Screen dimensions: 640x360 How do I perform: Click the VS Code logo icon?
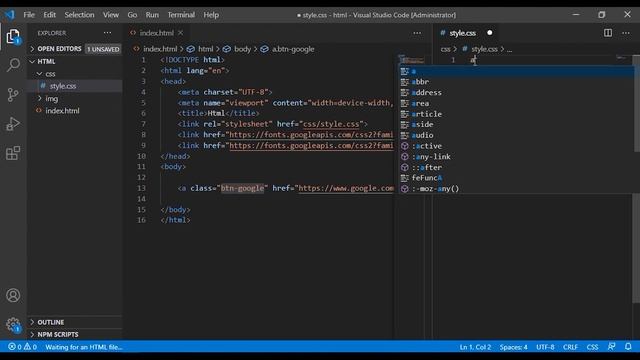pyautogui.click(x=9, y=15)
